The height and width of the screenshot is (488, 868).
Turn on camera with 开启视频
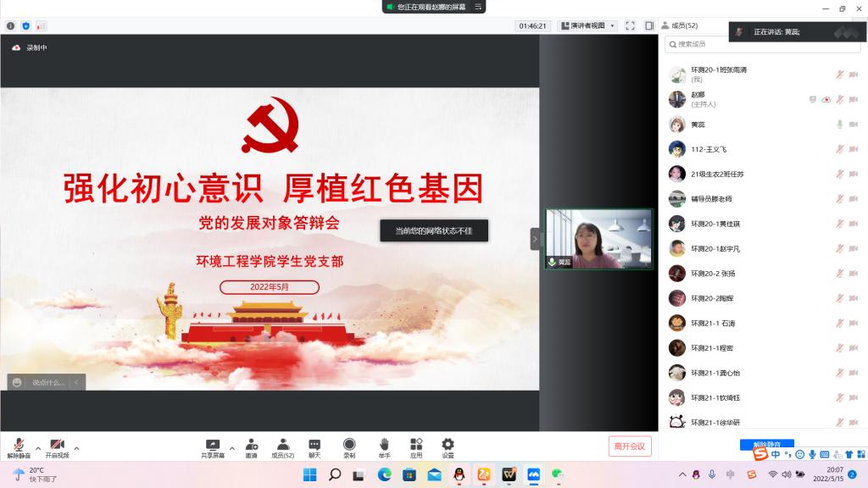[x=57, y=448]
